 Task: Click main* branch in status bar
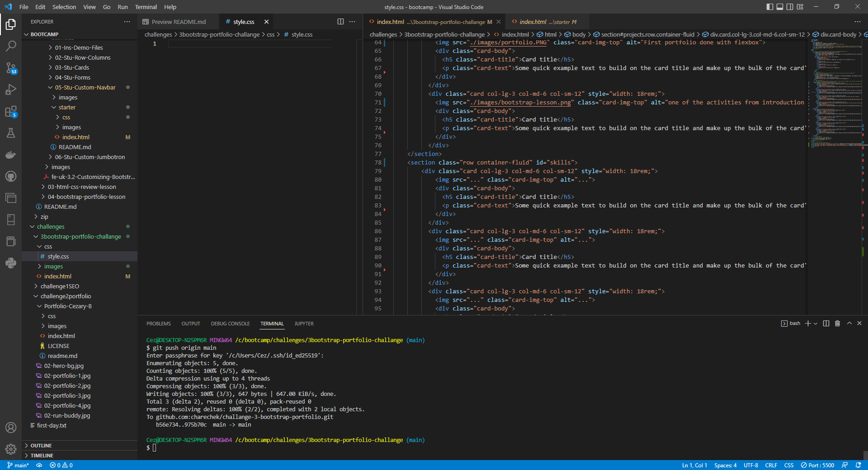click(x=18, y=465)
